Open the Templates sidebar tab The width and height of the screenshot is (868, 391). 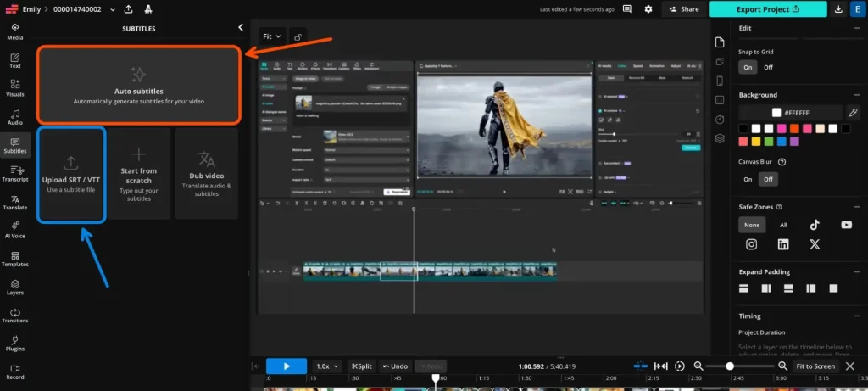click(15, 259)
